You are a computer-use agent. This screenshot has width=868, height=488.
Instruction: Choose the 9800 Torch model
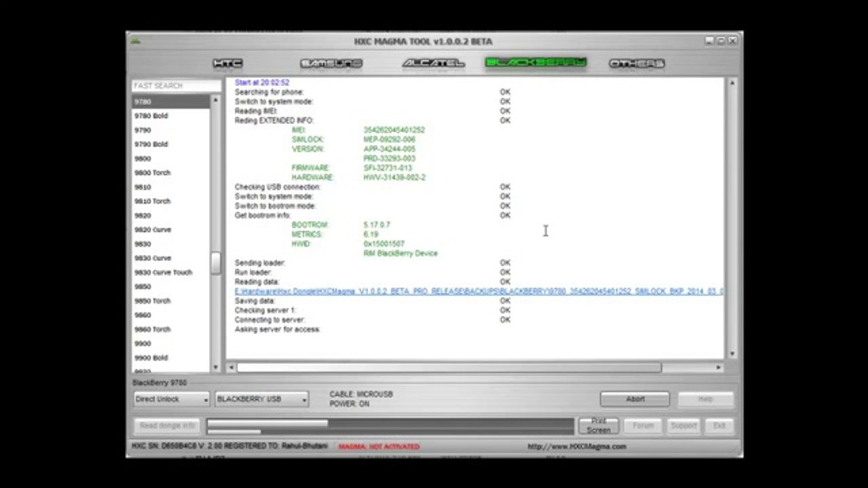click(171, 173)
